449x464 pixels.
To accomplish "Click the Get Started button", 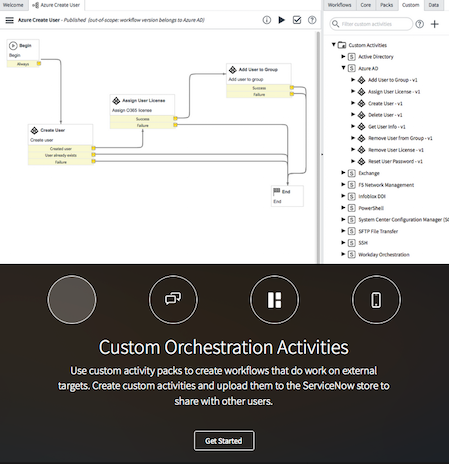I will coord(224,441).
